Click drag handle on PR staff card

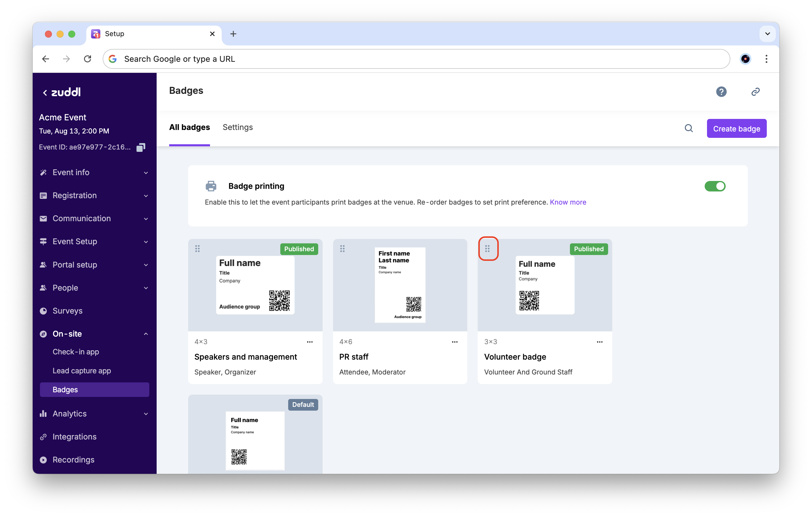(x=342, y=249)
